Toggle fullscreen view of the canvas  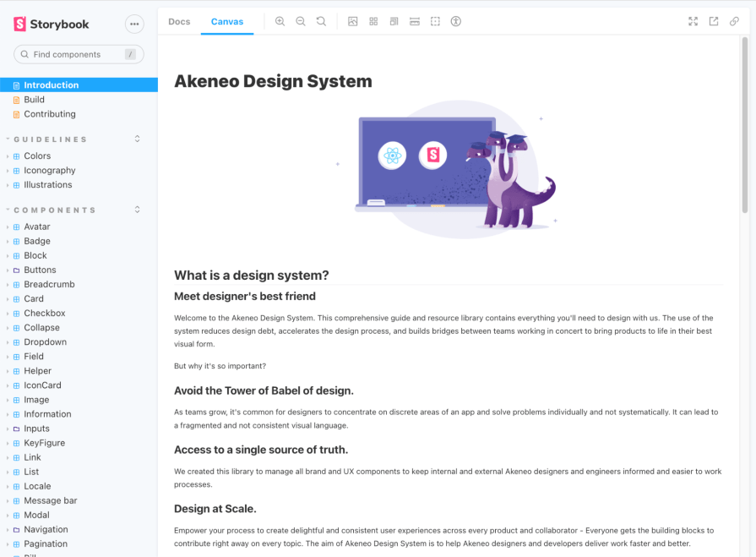(693, 21)
